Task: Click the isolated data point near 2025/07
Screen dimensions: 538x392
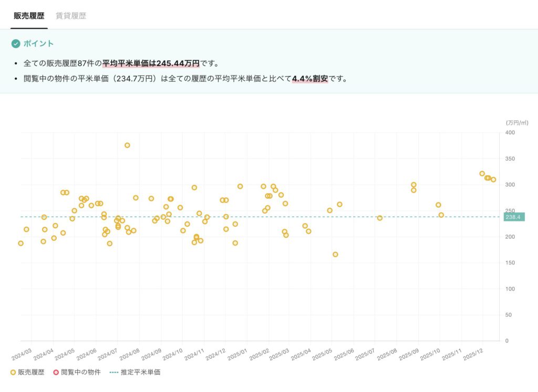Action: 380,218
